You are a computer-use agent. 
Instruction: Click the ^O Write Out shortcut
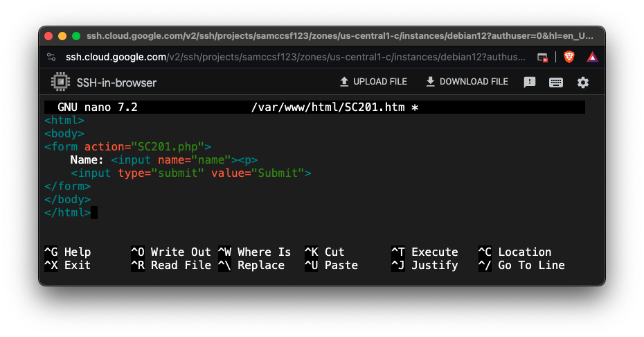click(x=171, y=252)
